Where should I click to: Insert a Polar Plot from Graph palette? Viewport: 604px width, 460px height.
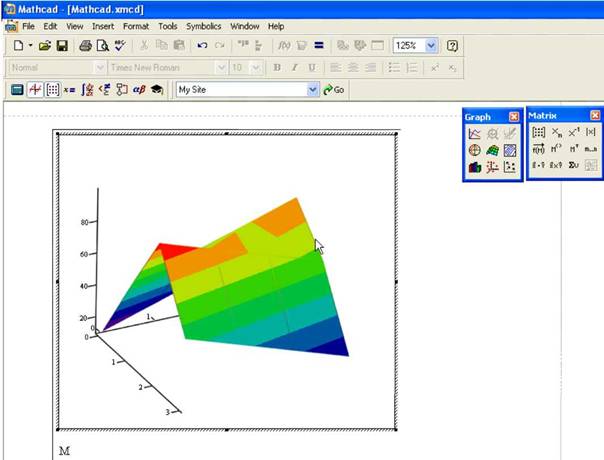pyautogui.click(x=475, y=150)
